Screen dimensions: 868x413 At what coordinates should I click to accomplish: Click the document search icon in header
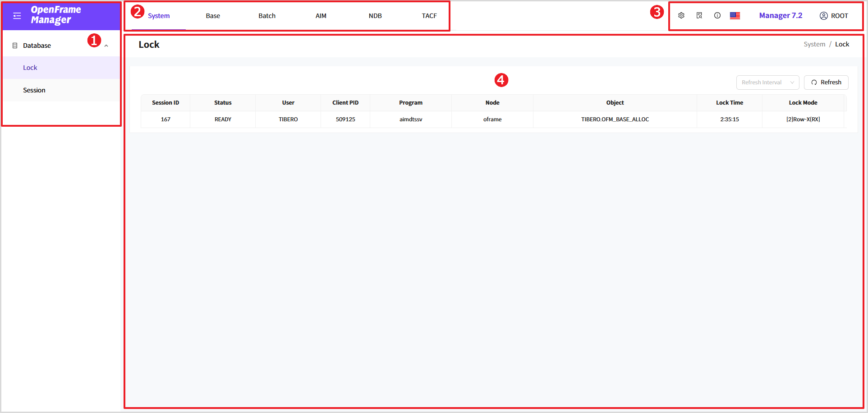(x=699, y=16)
